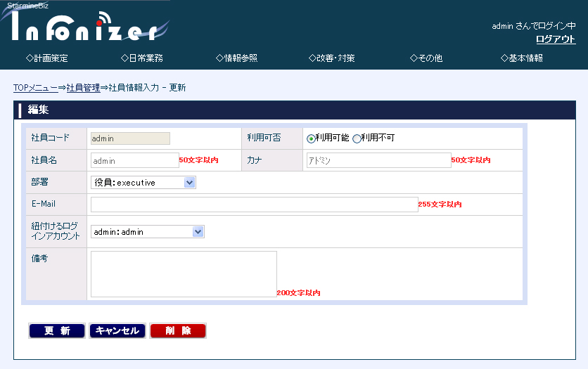Open the 基本情報 menu
The image size is (588, 369).
pyautogui.click(x=521, y=58)
